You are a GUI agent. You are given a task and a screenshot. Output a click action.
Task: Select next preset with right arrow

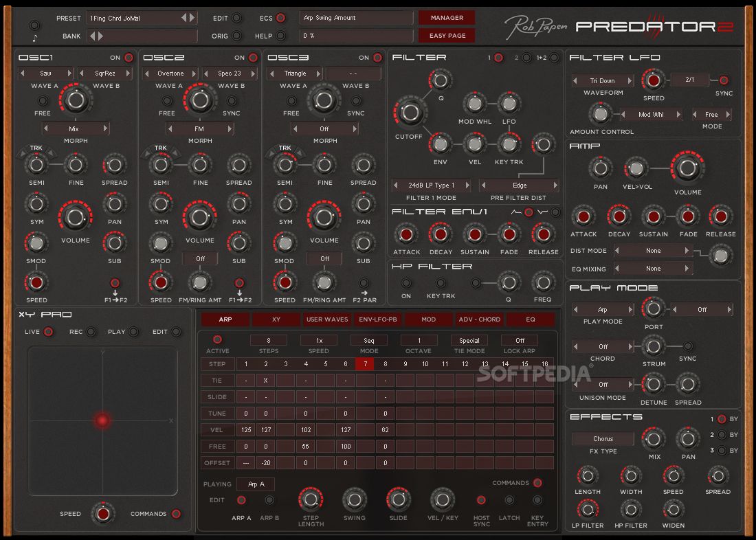tap(192, 18)
